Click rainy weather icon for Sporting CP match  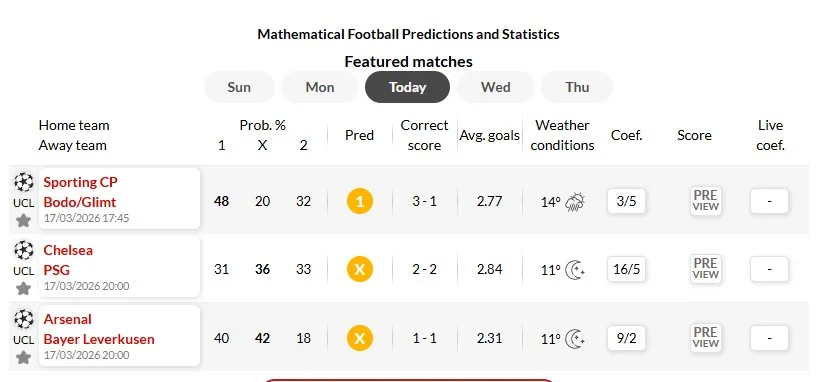point(575,202)
